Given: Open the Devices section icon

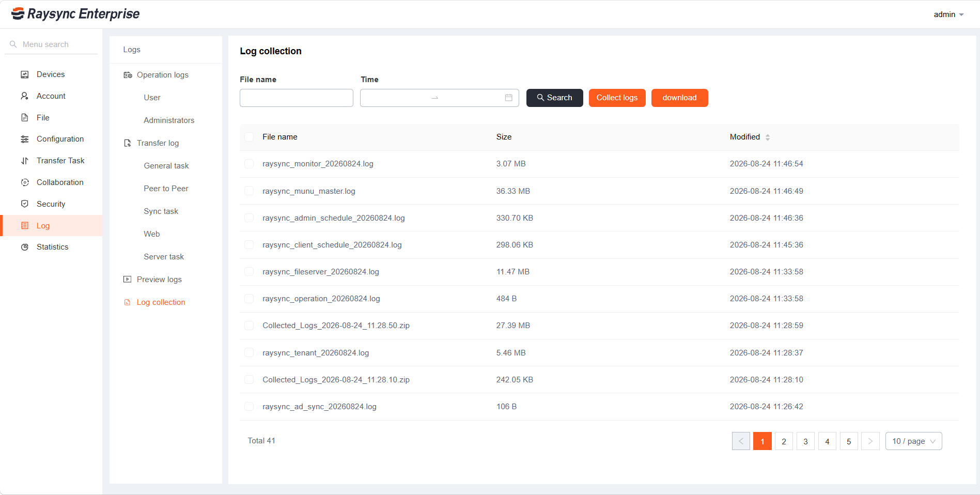Looking at the screenshot, I should pyautogui.click(x=24, y=74).
